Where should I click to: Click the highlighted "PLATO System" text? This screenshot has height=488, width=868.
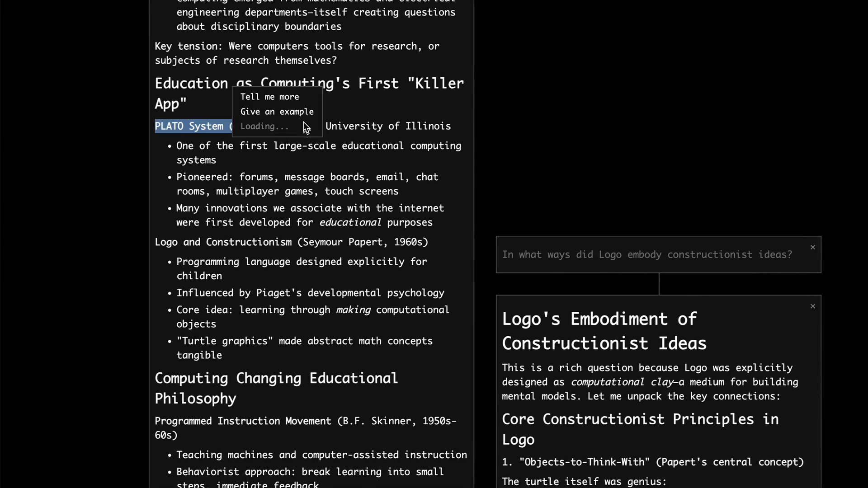click(189, 126)
